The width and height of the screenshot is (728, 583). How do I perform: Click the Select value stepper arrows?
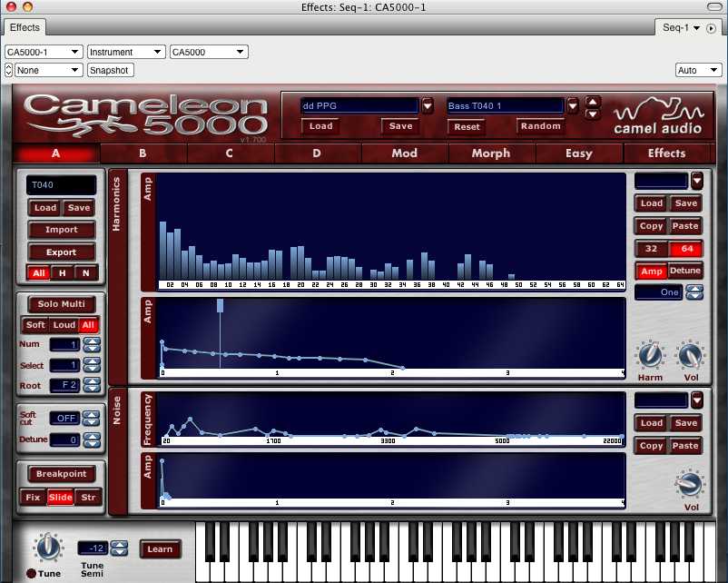pyautogui.click(x=92, y=365)
